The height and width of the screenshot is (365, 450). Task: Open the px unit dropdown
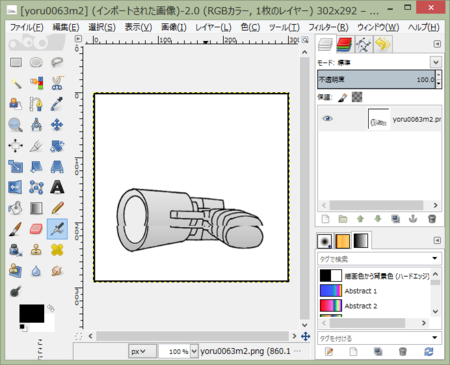(142, 351)
